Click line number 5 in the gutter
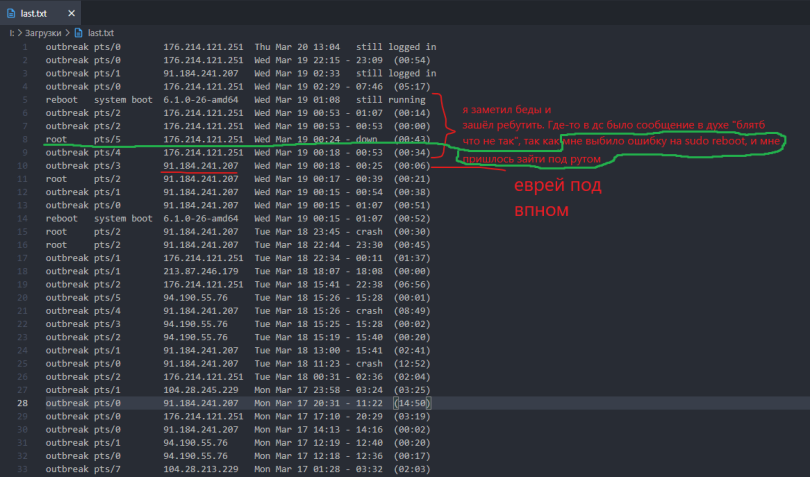Screen dimensions: 810x477 click(x=25, y=100)
